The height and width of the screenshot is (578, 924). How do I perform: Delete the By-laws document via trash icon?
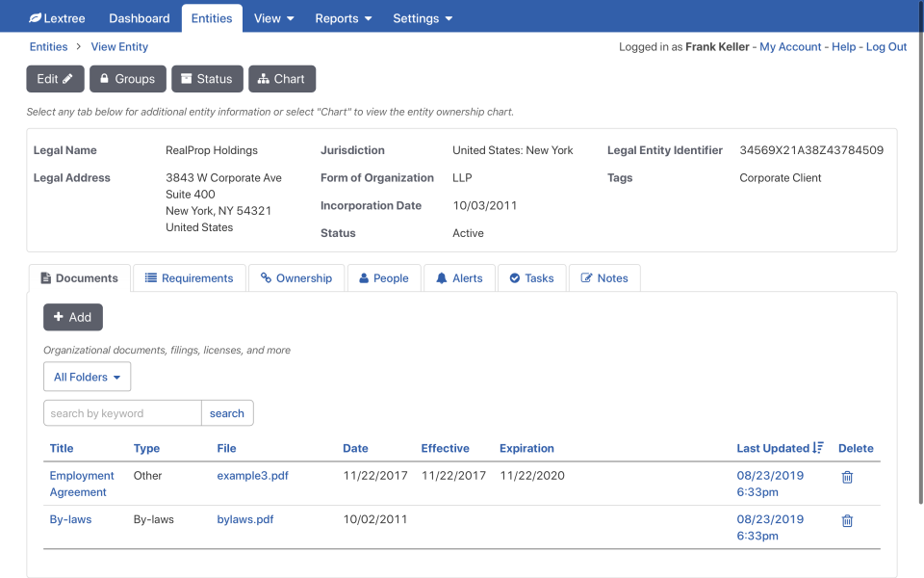[847, 520]
